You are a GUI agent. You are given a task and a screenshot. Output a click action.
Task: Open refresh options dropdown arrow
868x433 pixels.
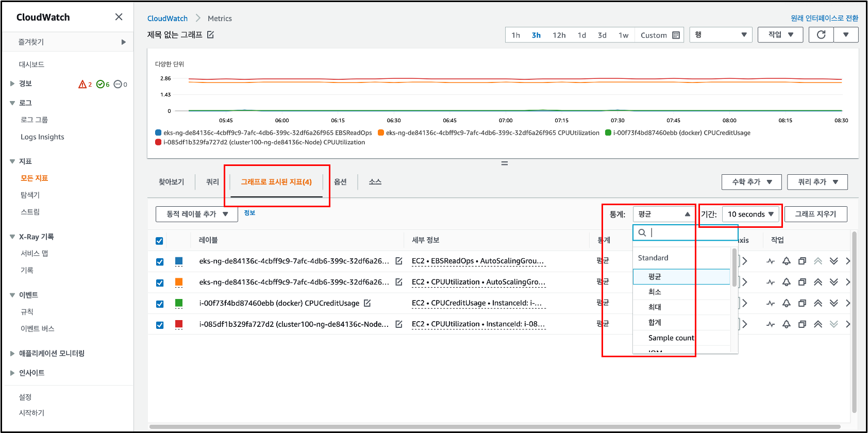(x=846, y=35)
